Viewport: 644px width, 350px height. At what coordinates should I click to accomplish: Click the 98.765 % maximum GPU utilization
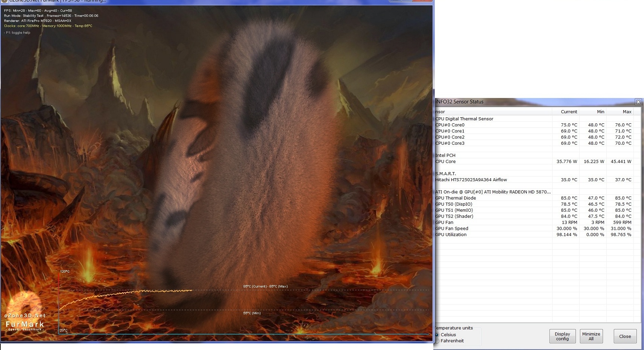coord(621,235)
